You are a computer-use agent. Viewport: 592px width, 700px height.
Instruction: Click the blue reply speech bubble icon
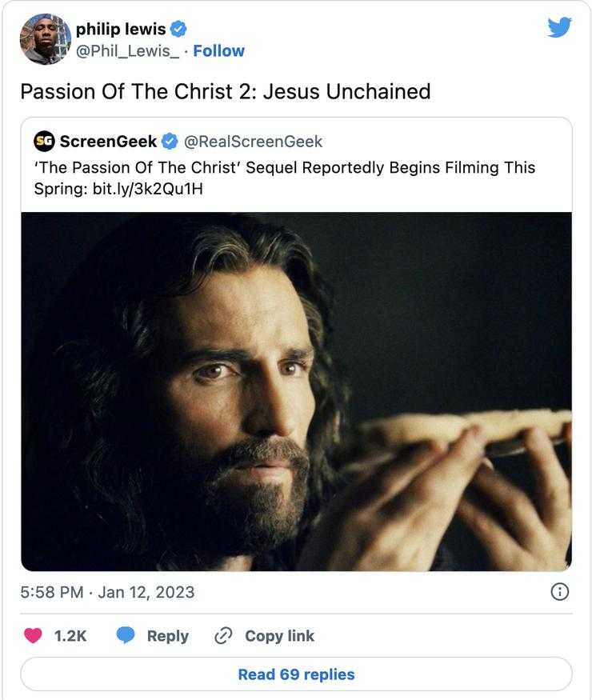tap(126, 636)
